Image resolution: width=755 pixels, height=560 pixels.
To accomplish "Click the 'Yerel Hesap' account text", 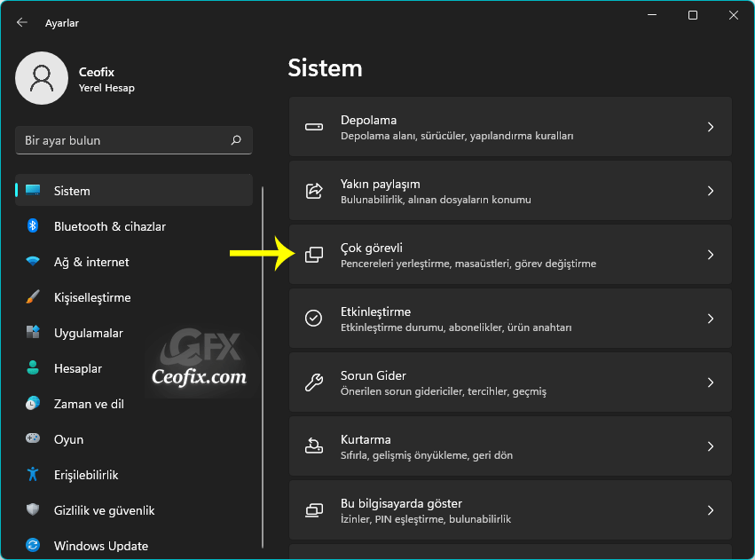I will pyautogui.click(x=106, y=88).
